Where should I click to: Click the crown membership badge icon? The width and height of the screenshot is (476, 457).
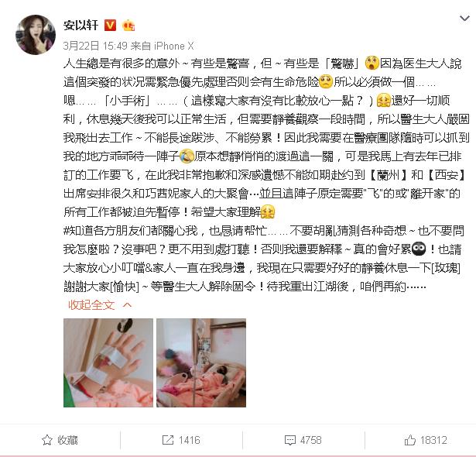click(x=128, y=26)
